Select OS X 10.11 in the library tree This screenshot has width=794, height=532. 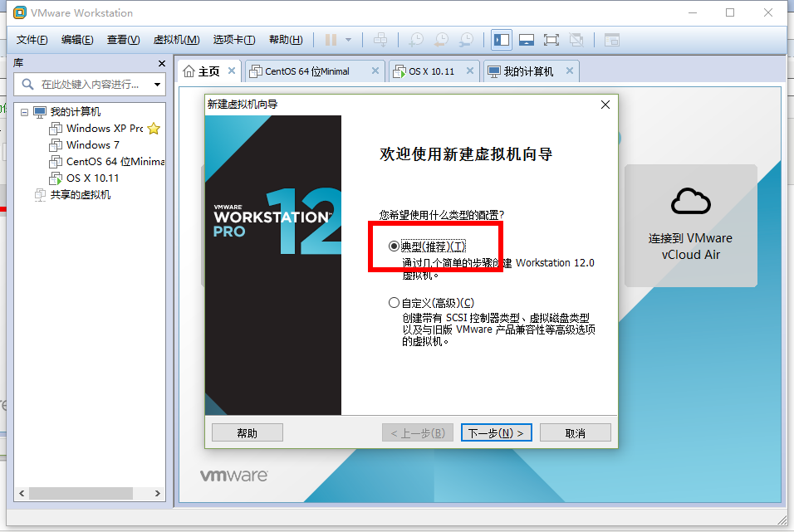[x=93, y=178]
